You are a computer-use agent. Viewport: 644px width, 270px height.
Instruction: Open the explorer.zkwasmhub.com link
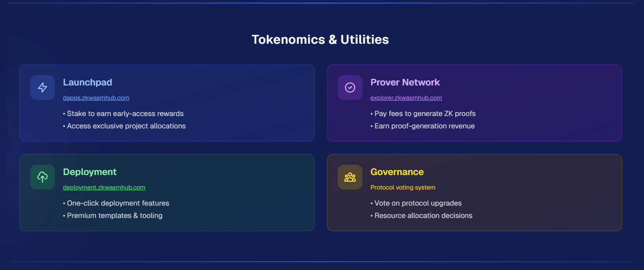pyautogui.click(x=406, y=98)
